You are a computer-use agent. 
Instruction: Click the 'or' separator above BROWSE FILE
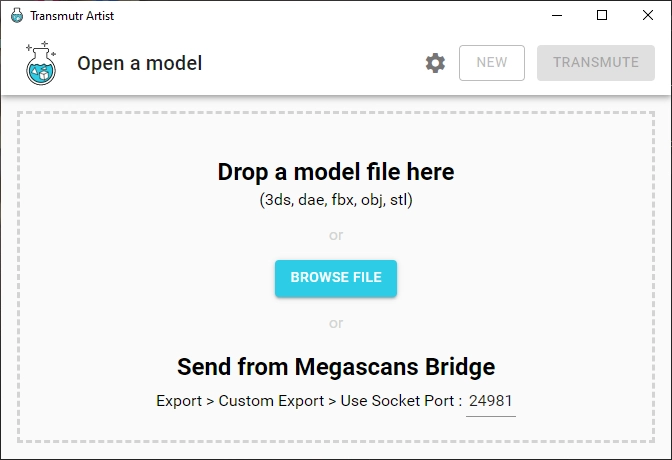pos(336,235)
